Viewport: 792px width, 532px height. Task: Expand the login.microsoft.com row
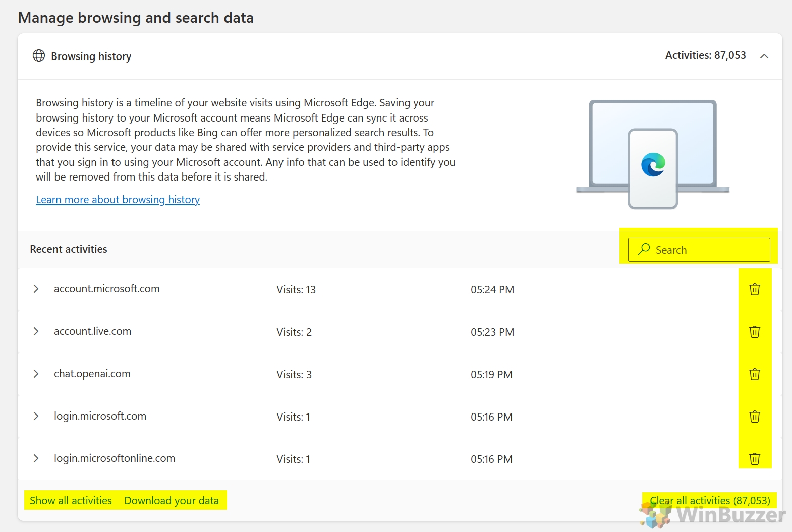pyautogui.click(x=36, y=416)
